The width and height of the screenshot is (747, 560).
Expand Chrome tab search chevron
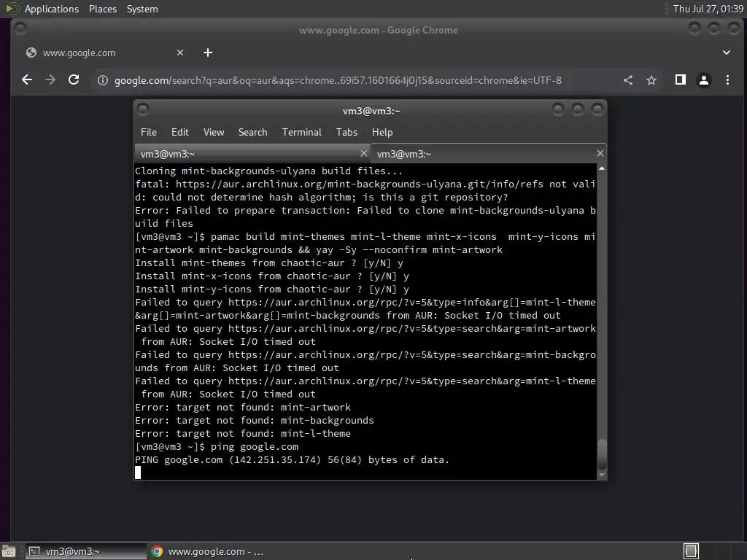(726, 52)
